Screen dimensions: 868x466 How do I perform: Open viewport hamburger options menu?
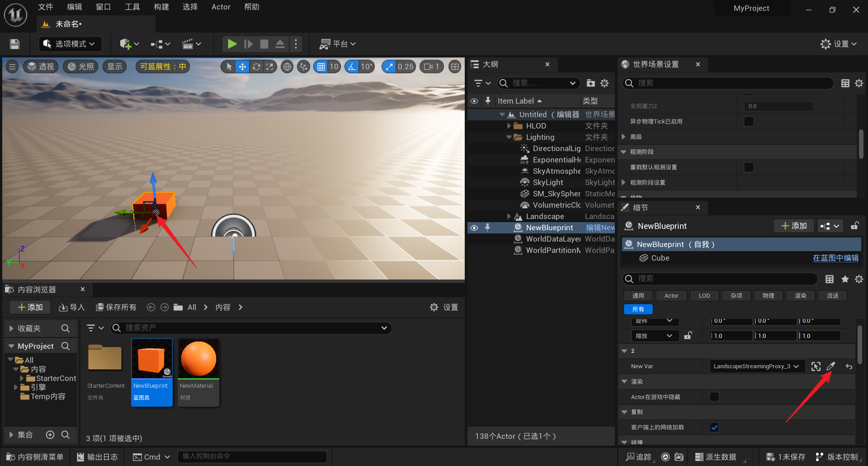[12, 67]
